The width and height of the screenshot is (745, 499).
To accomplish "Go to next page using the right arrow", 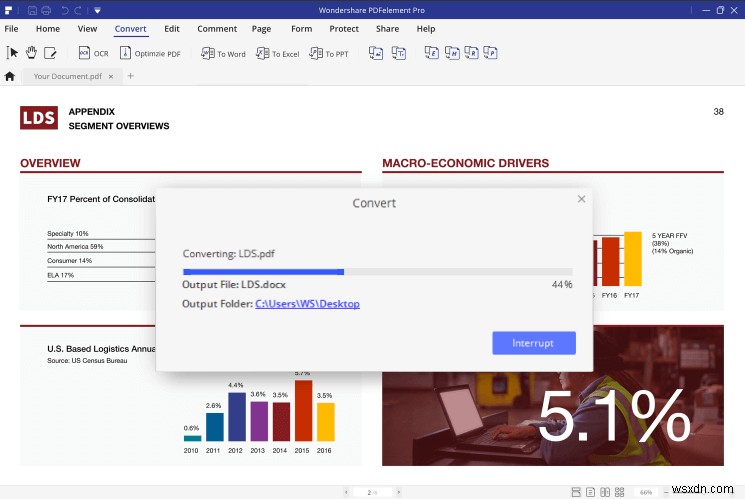I will tap(397, 492).
